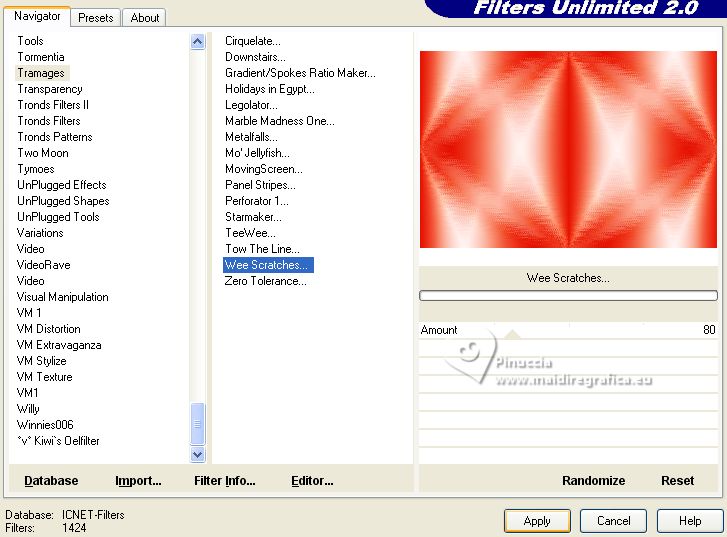Select VM Extravaganza category
Screen dimensions: 727x537
59,345
